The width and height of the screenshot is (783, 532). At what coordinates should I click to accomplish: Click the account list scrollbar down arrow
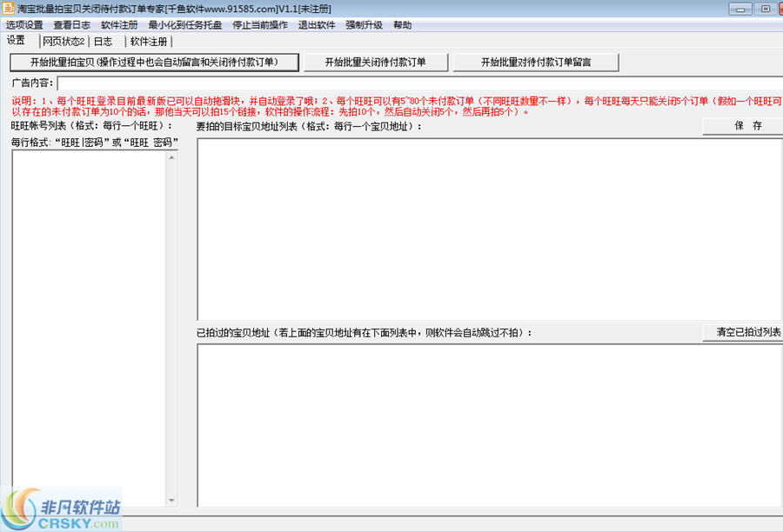(x=171, y=500)
